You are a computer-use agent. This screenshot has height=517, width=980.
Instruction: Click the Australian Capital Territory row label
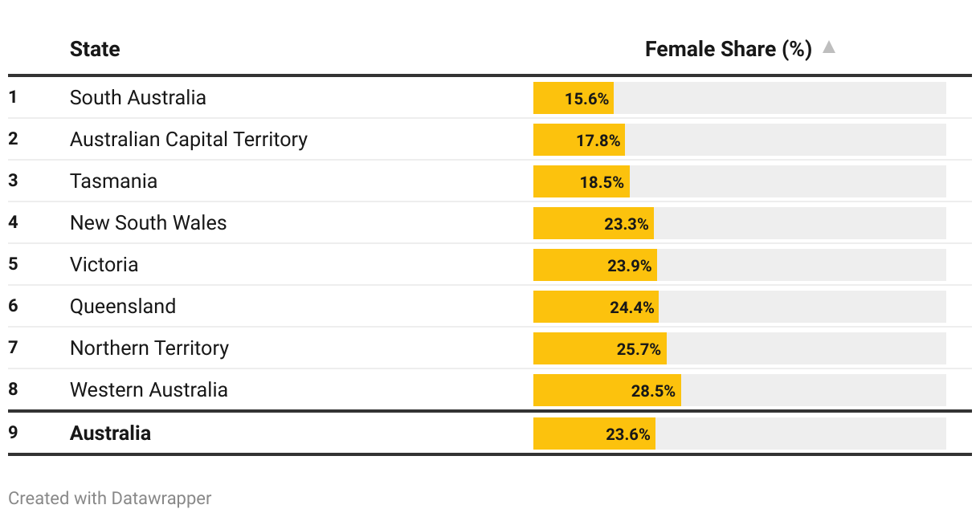pyautogui.click(x=189, y=140)
